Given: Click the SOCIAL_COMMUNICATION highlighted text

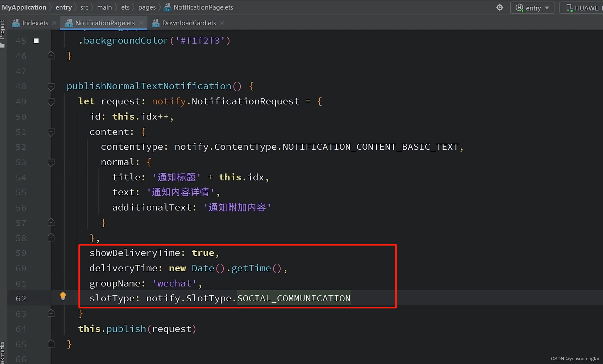Looking at the screenshot, I should 294,298.
